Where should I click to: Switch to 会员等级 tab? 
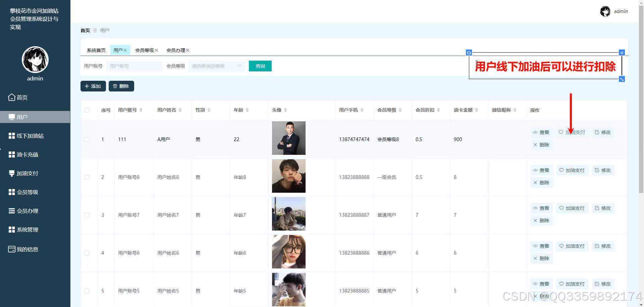144,50
